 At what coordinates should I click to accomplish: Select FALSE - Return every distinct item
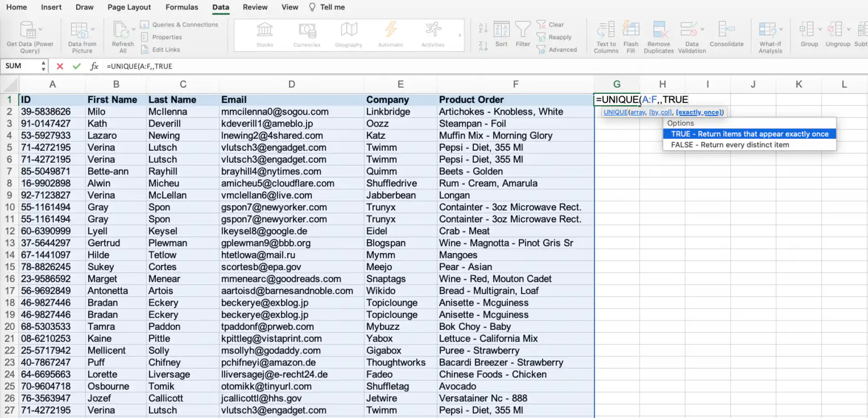[750, 145]
